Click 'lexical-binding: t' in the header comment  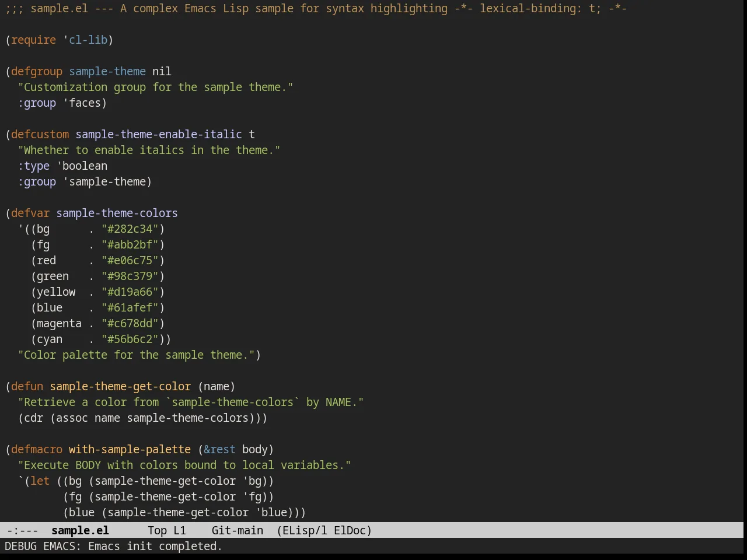pyautogui.click(x=537, y=8)
